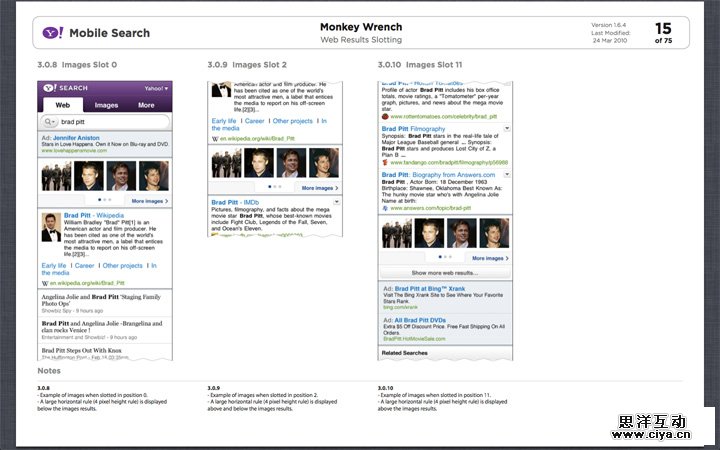This screenshot has width=720, height=450.
Task: Click Fandango icon beside filmography URL
Action: (385, 163)
